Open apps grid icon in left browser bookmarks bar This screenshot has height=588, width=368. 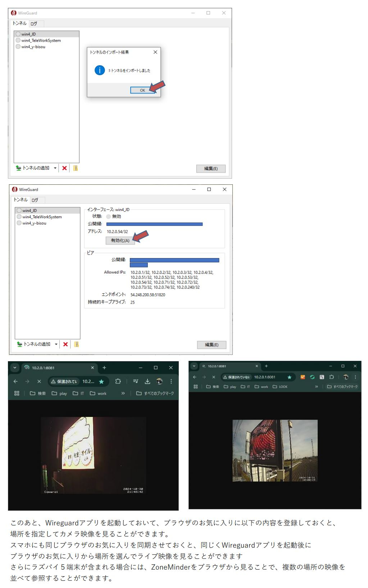click(17, 393)
